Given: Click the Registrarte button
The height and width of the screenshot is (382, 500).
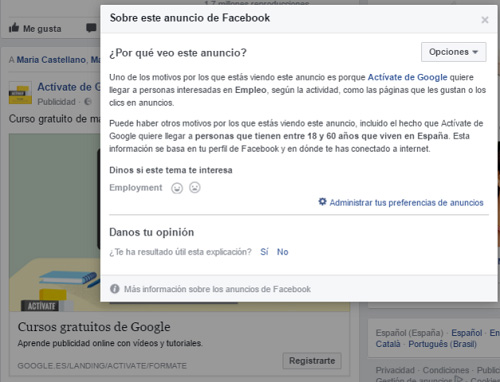Looking at the screenshot, I should (x=312, y=361).
